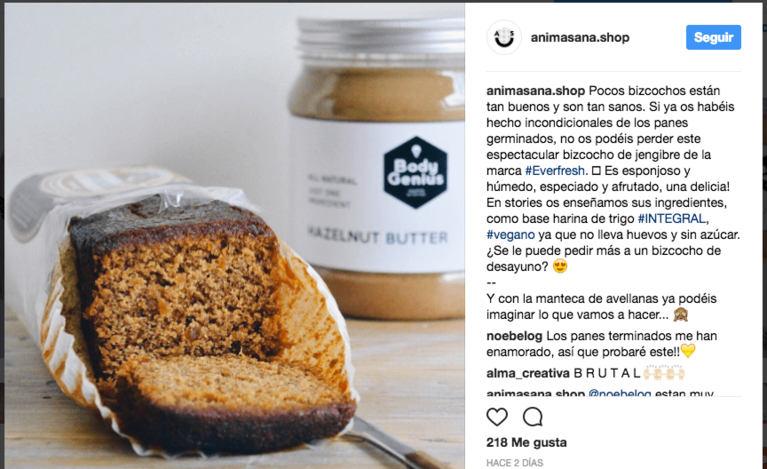Open the #Everfresh hashtag
767x469 pixels.
[555, 171]
